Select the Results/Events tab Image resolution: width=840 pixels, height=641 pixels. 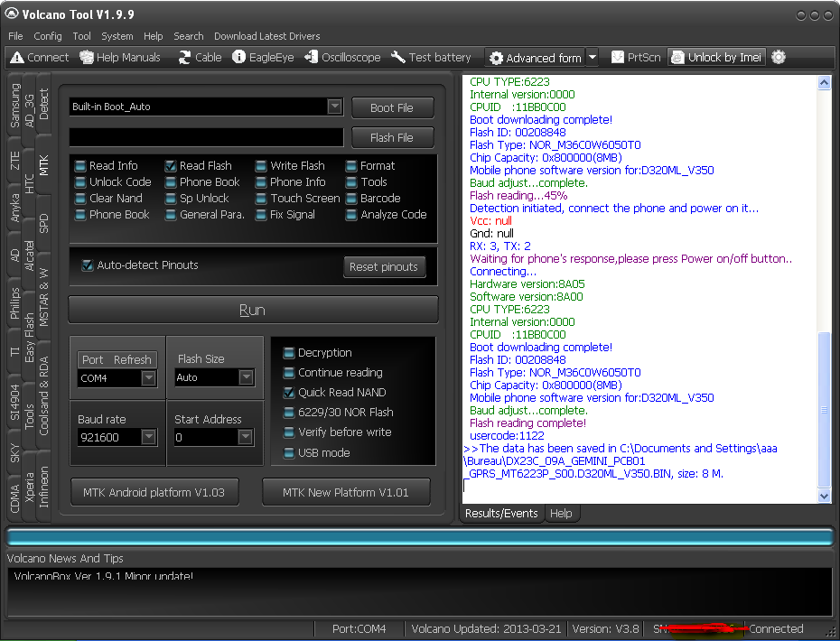tap(501, 513)
